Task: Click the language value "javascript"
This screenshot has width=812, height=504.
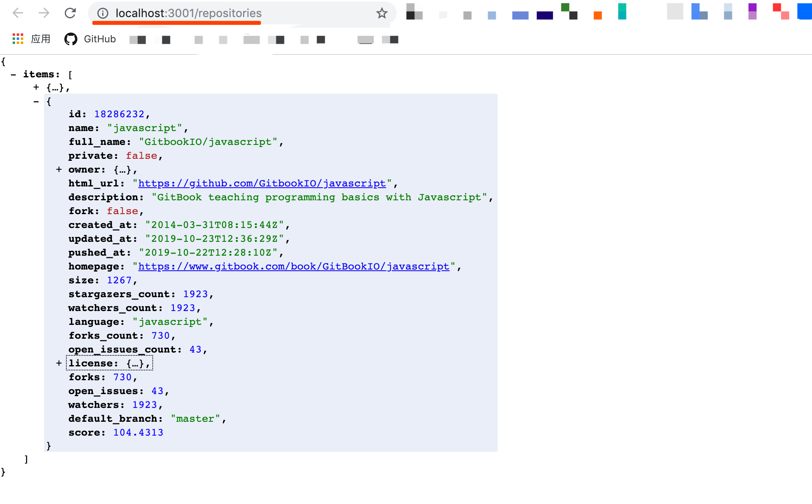Action: [170, 322]
